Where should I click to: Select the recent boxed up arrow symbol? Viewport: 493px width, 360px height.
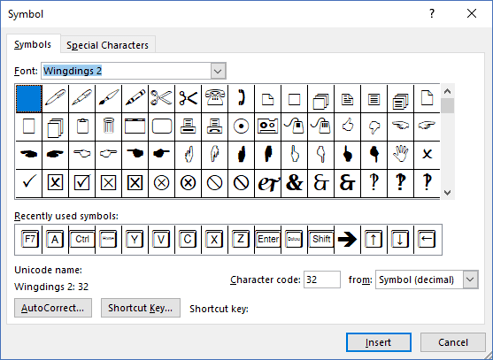[x=374, y=239]
